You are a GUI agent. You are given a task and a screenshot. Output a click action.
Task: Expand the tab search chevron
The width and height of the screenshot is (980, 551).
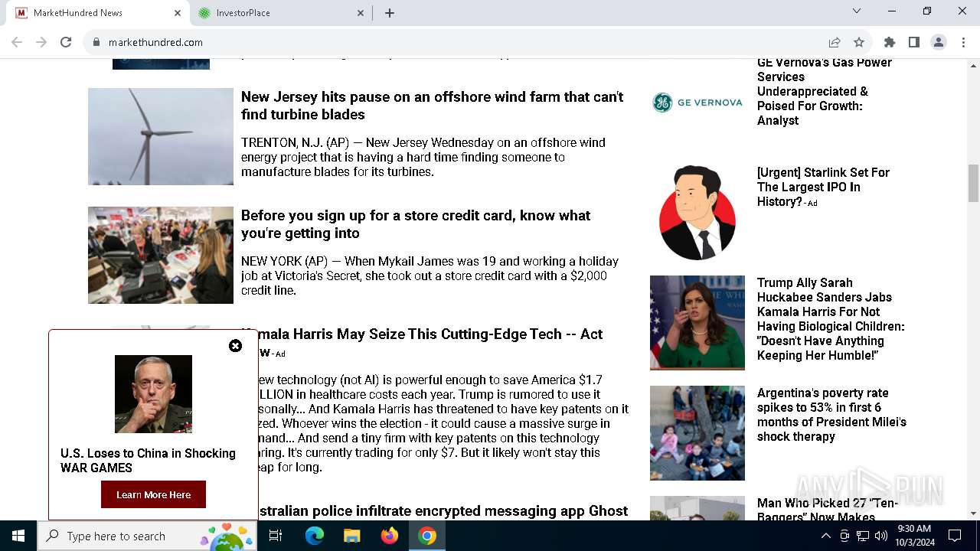coord(857,11)
